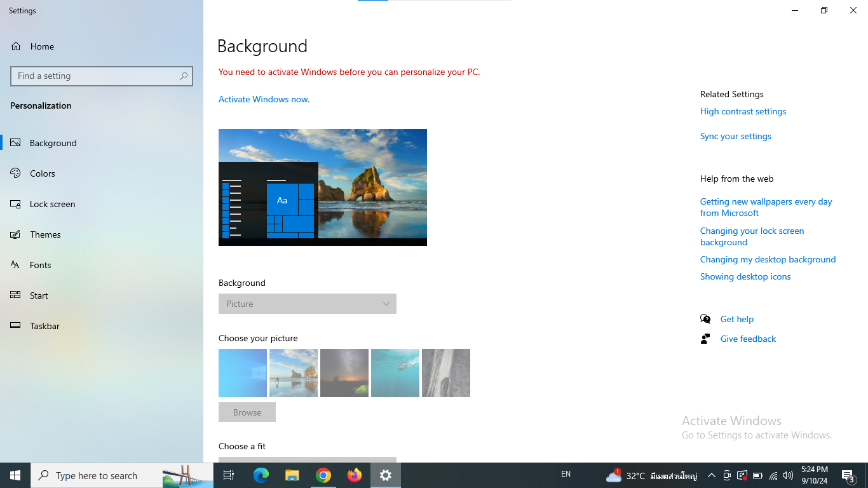
Task: Open the Themes section
Action: coord(102,234)
